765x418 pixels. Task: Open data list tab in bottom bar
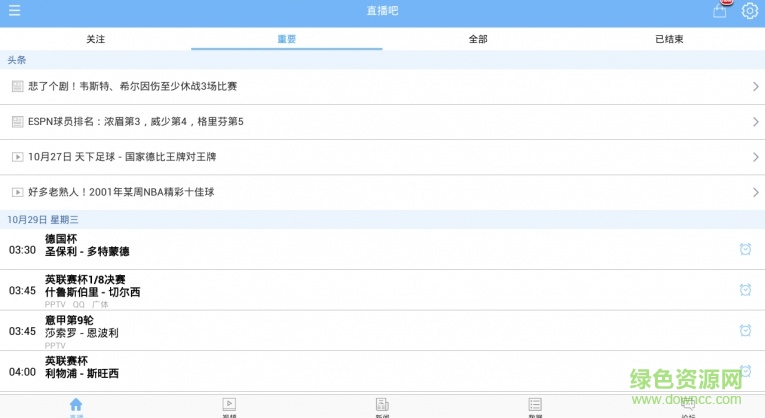pos(535,407)
